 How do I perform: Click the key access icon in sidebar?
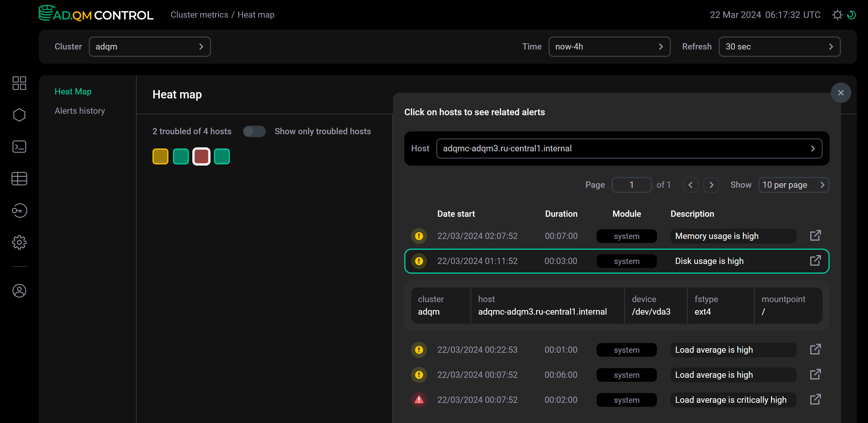19,211
